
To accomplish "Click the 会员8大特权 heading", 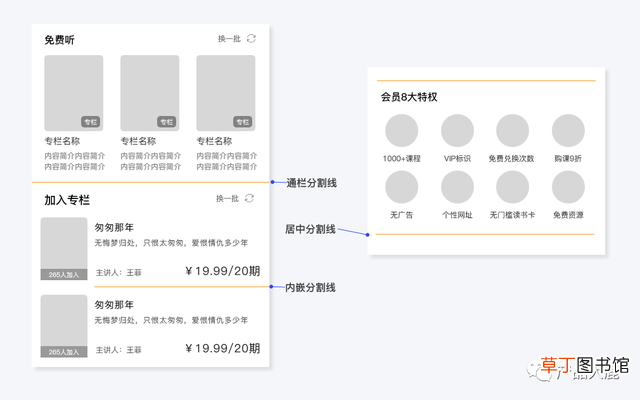I will pos(409,97).
